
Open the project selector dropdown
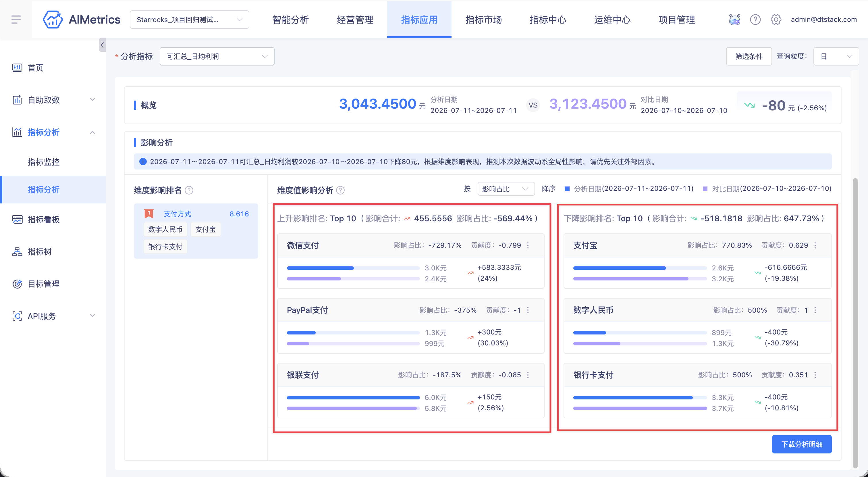pyautogui.click(x=189, y=20)
